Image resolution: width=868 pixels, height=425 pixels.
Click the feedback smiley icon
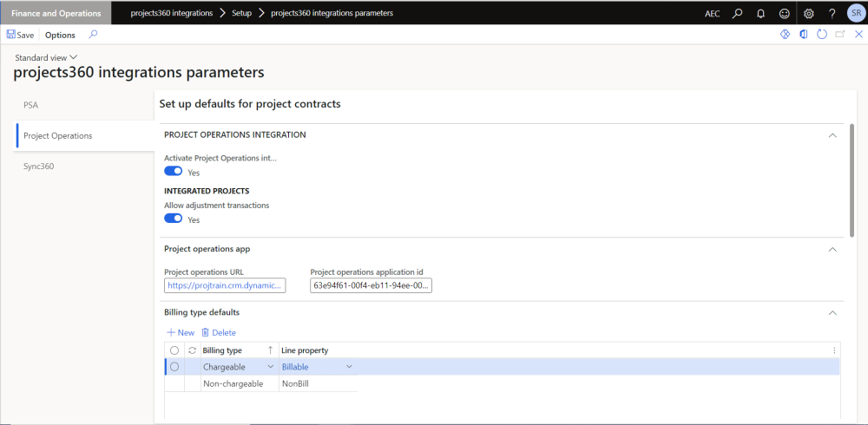(785, 13)
